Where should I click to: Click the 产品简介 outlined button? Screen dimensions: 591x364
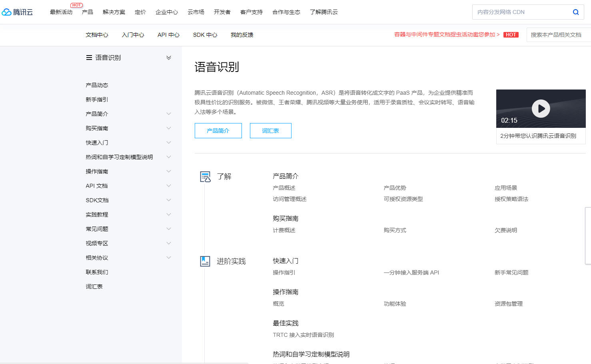[x=218, y=131]
